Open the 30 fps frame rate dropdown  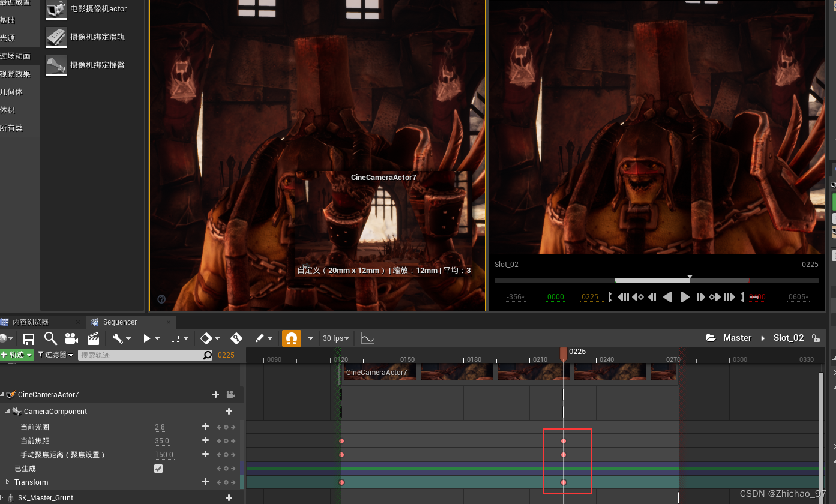click(x=336, y=338)
